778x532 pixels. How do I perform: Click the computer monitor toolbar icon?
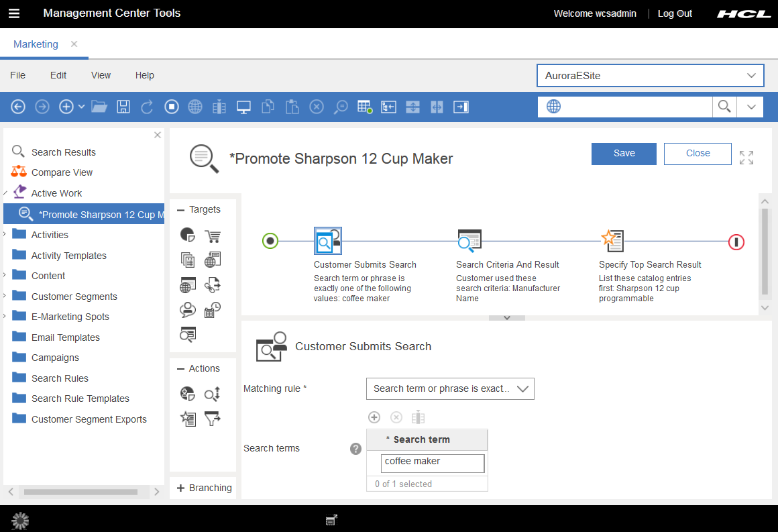pos(243,107)
